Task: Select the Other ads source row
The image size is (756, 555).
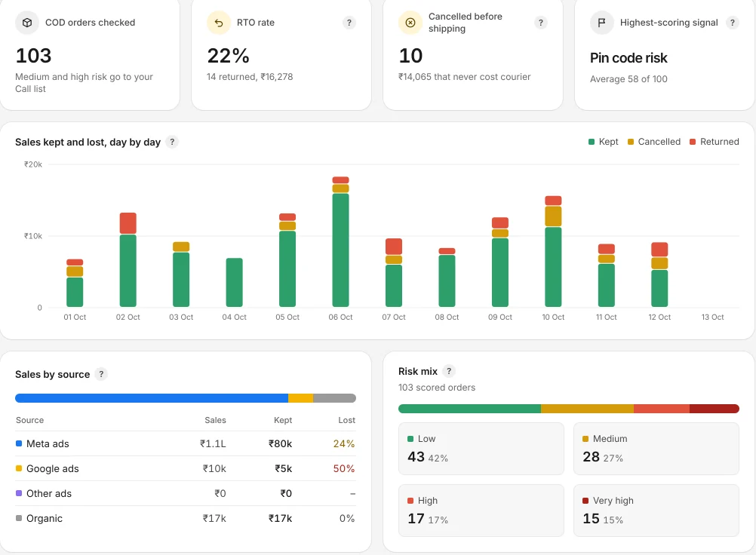Action: tap(186, 494)
